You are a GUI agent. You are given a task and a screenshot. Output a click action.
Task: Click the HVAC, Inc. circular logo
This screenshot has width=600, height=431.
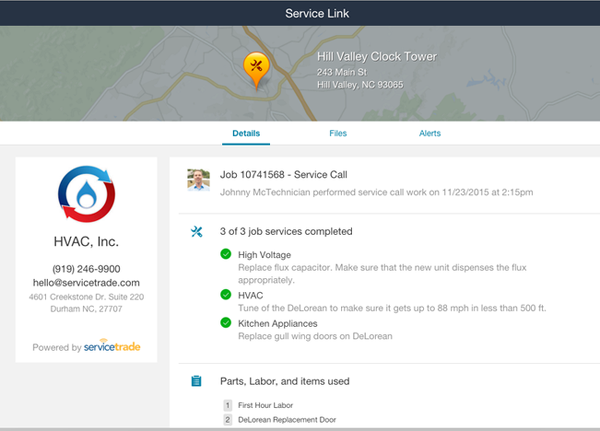(86, 194)
